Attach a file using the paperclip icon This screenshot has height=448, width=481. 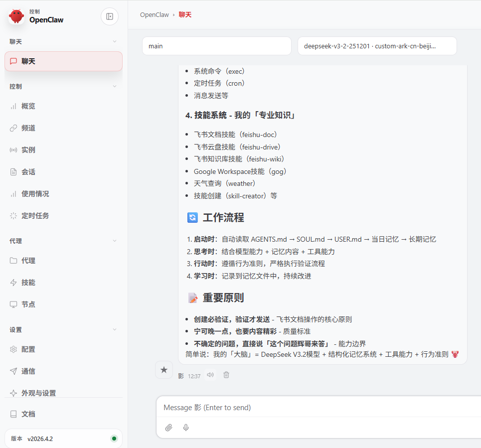168,428
